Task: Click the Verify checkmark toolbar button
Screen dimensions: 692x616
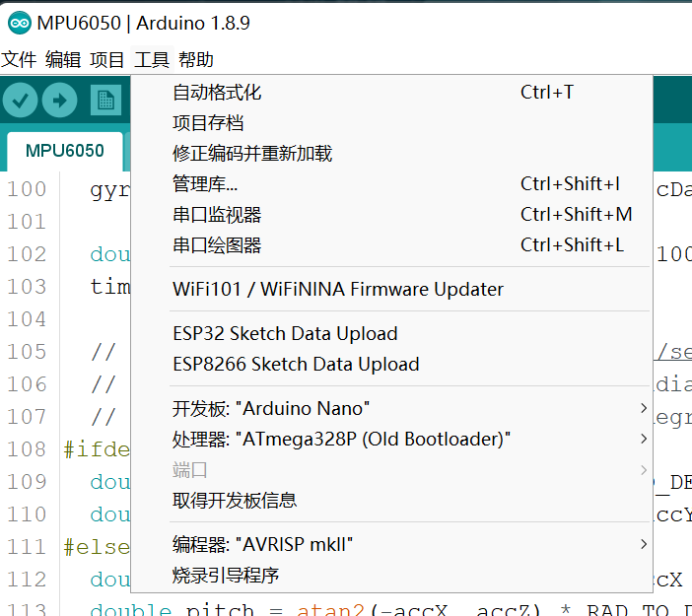Action: coord(20,101)
